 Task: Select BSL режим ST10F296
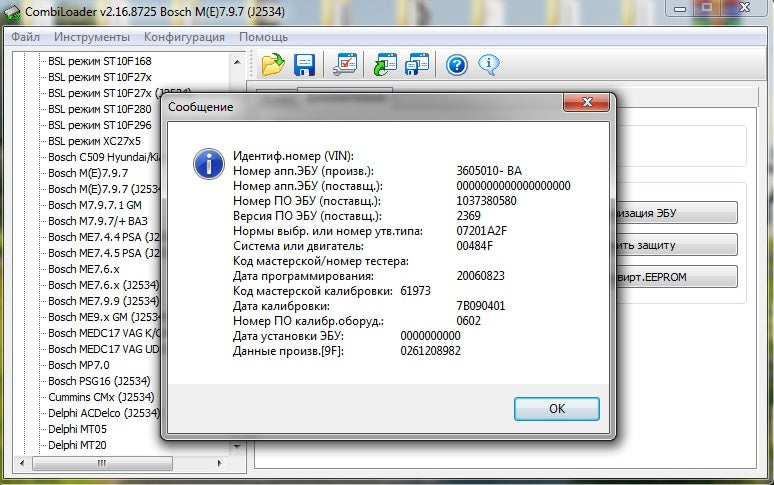point(100,125)
